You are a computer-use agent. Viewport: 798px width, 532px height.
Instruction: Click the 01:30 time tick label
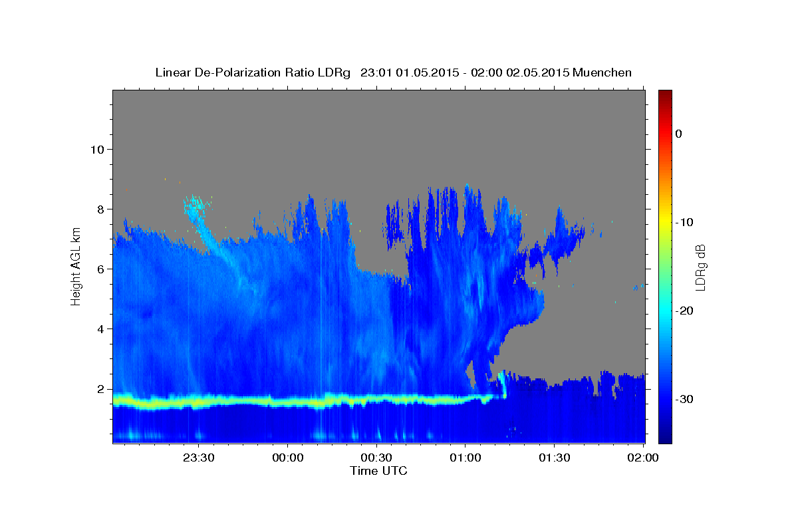coord(554,458)
